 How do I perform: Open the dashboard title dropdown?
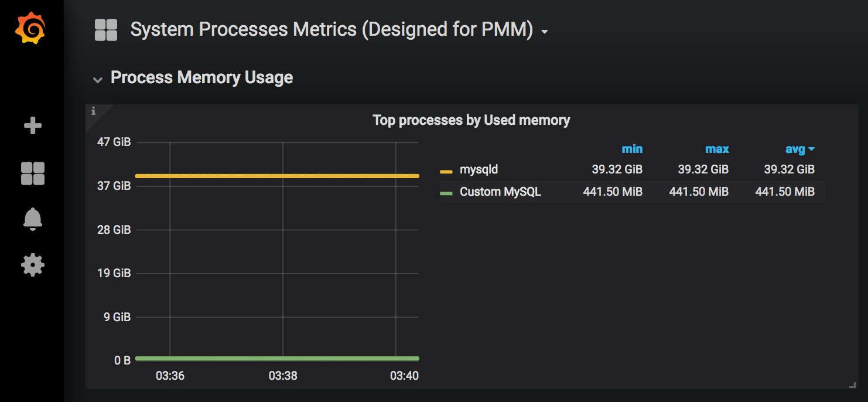point(544,31)
